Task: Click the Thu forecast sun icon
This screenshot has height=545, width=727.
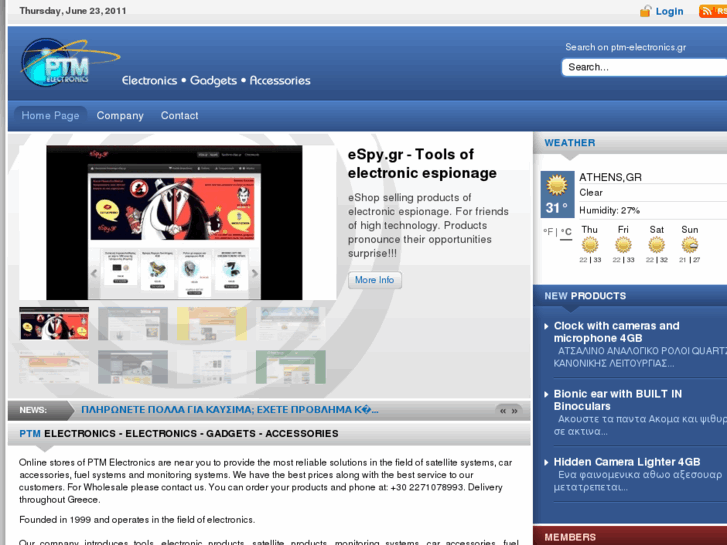Action: 590,244
